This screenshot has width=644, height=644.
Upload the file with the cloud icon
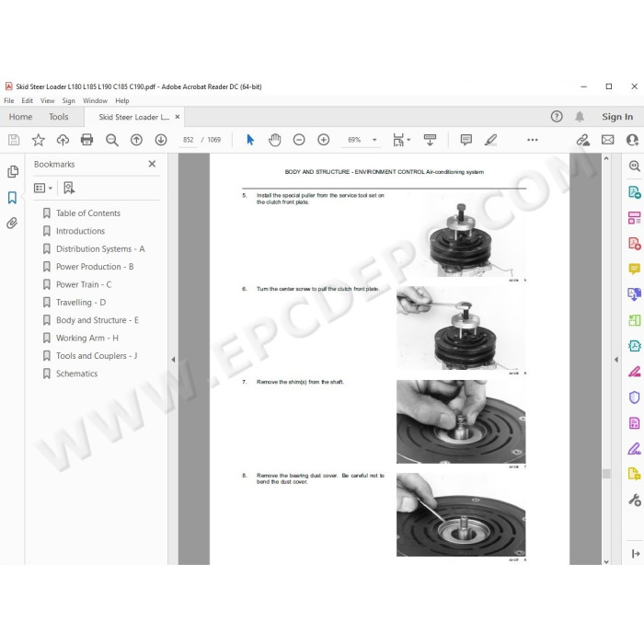pyautogui.click(x=63, y=140)
